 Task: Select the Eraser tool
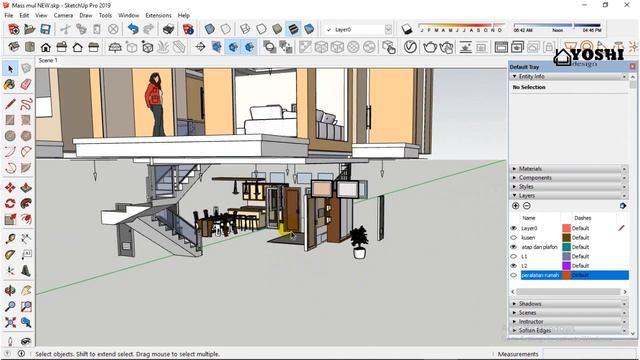26,84
